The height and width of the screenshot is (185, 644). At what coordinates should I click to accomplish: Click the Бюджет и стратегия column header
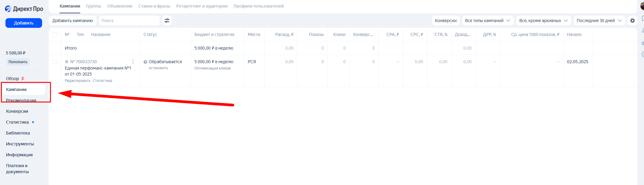pyautogui.click(x=214, y=34)
